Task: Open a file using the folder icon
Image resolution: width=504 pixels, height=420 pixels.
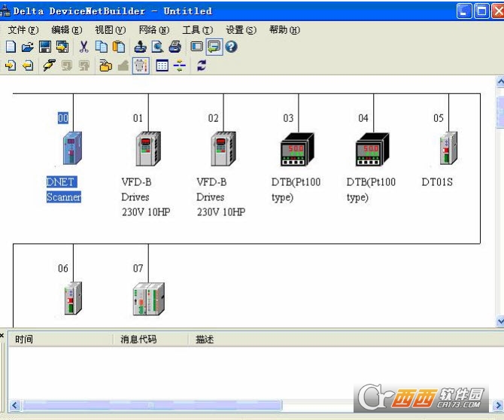Action: 28,47
